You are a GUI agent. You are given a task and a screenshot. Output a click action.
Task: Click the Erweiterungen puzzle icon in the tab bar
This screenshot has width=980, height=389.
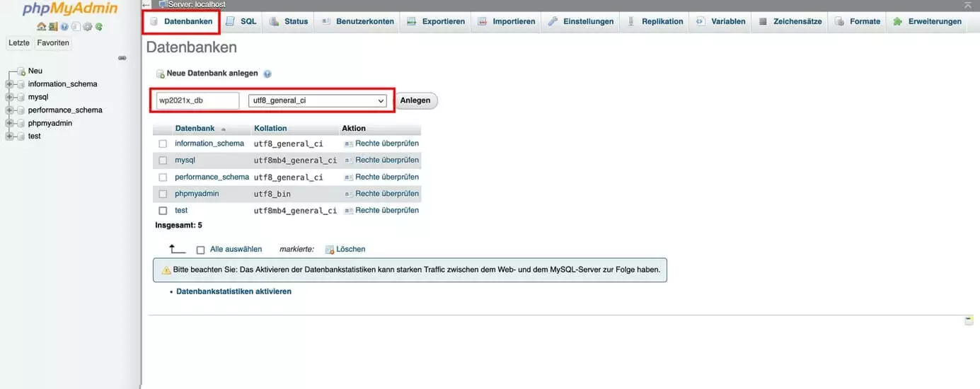(898, 21)
